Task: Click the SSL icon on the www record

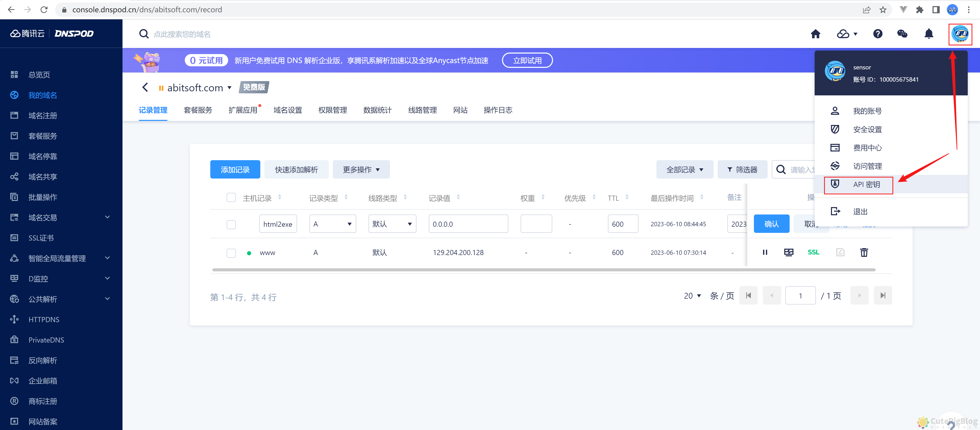Action: click(x=813, y=252)
